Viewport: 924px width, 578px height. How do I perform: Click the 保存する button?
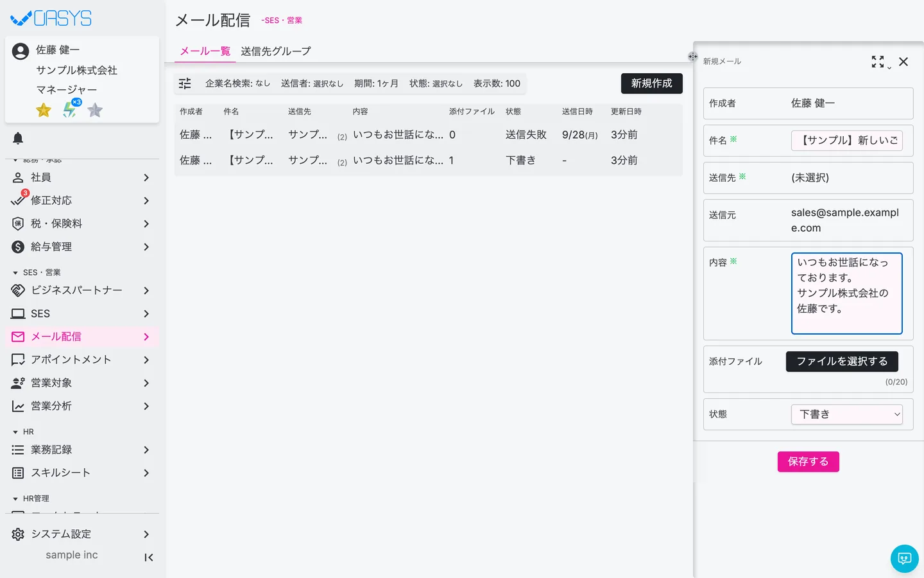pos(809,462)
